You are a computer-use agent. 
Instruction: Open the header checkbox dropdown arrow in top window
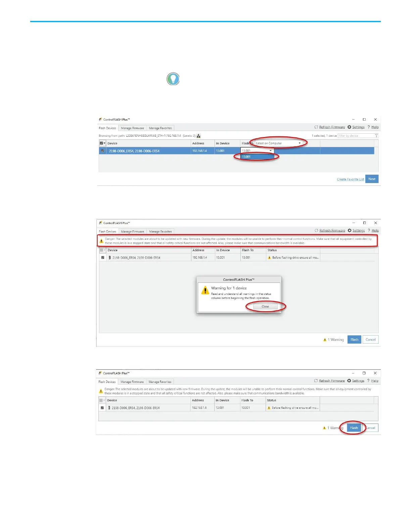coord(104,143)
